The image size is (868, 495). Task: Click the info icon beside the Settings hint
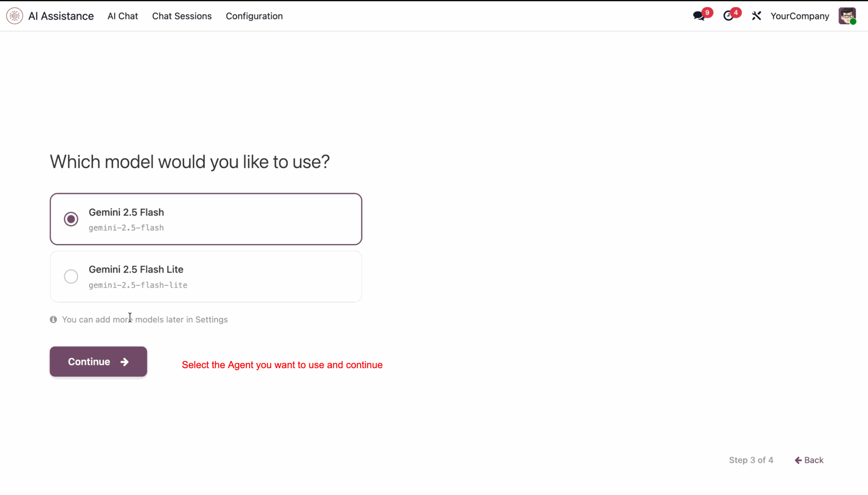(x=53, y=320)
